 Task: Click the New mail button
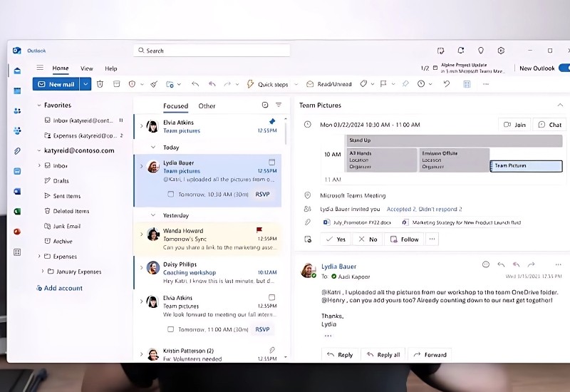click(56, 84)
